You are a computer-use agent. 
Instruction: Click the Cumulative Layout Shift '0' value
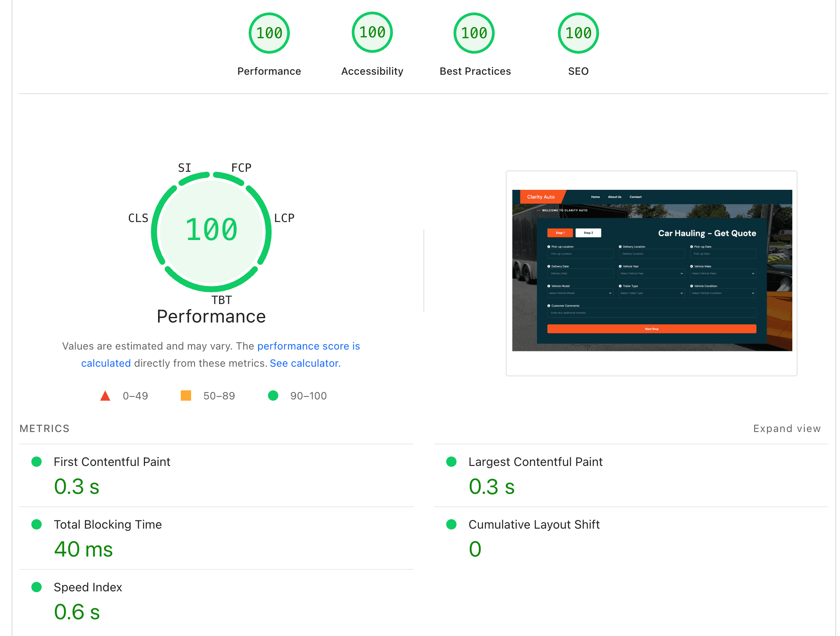[475, 549]
